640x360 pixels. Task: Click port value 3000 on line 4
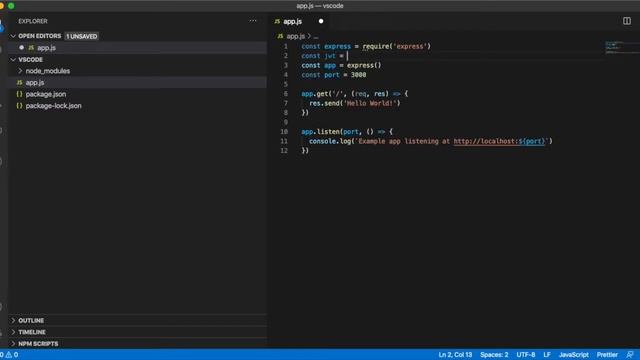pos(358,75)
